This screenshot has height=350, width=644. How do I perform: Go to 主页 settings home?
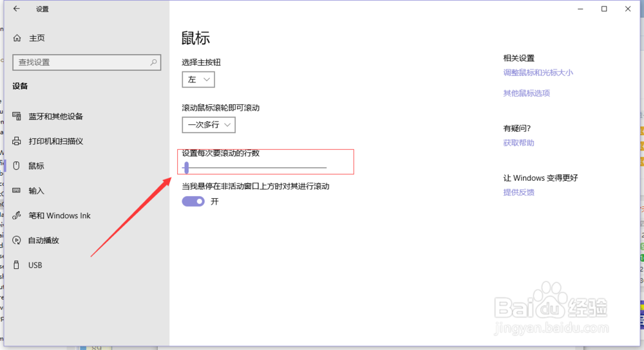click(37, 38)
